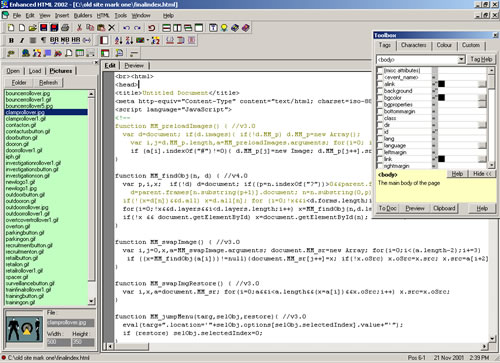Apply Bold with the B icon
Screen dimensions: 500x363
coord(11,40)
